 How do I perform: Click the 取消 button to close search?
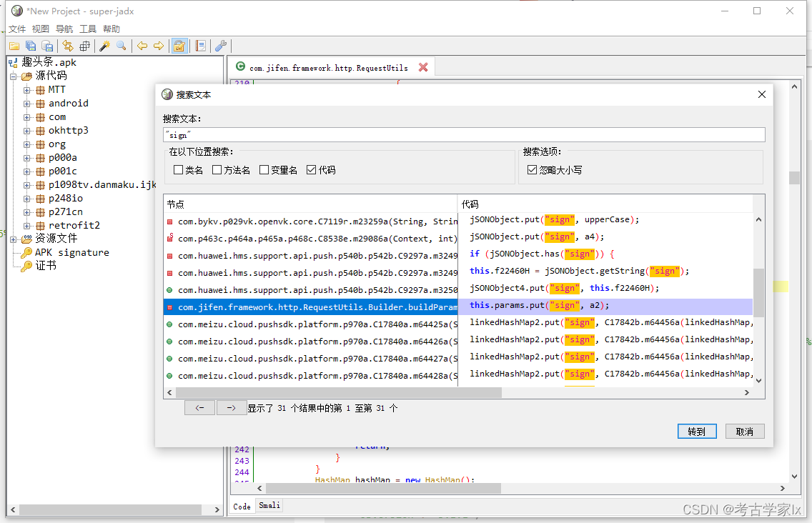tap(746, 431)
